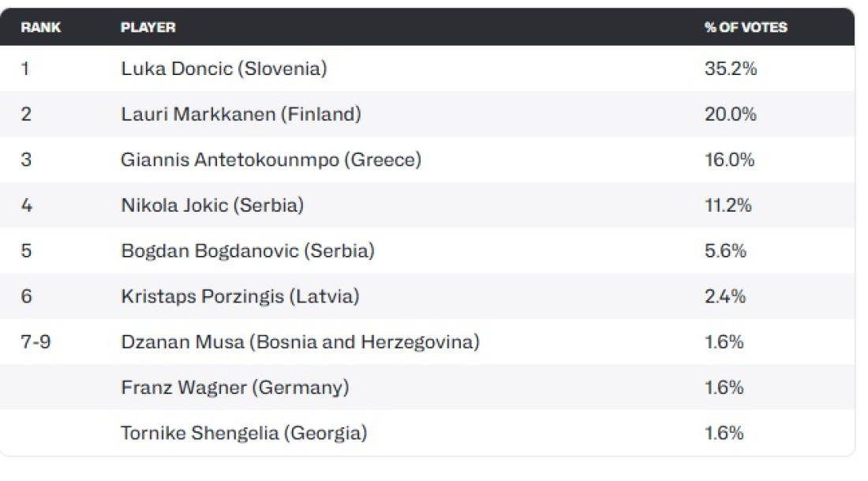Click rank number 4 cell
Screen dimensions: 868x481
26,205
